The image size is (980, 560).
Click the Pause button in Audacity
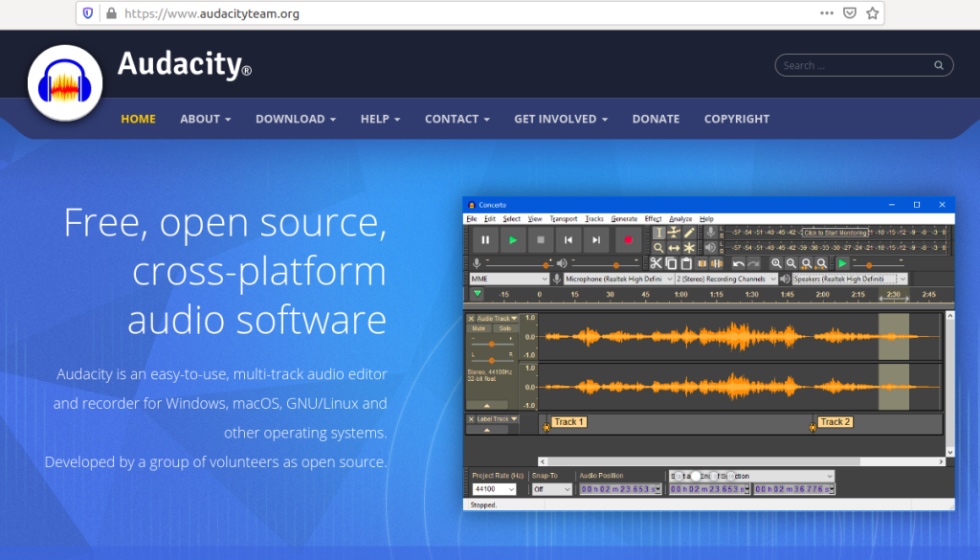tap(485, 240)
